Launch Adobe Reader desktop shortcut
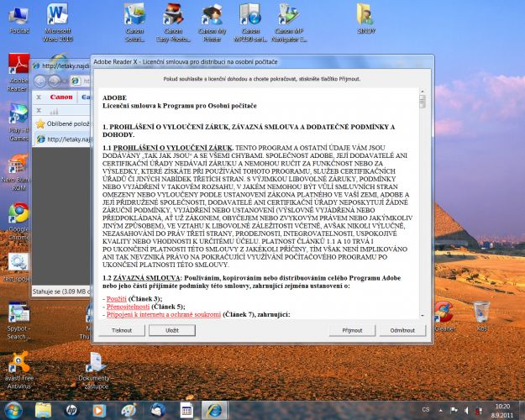 coord(18,73)
